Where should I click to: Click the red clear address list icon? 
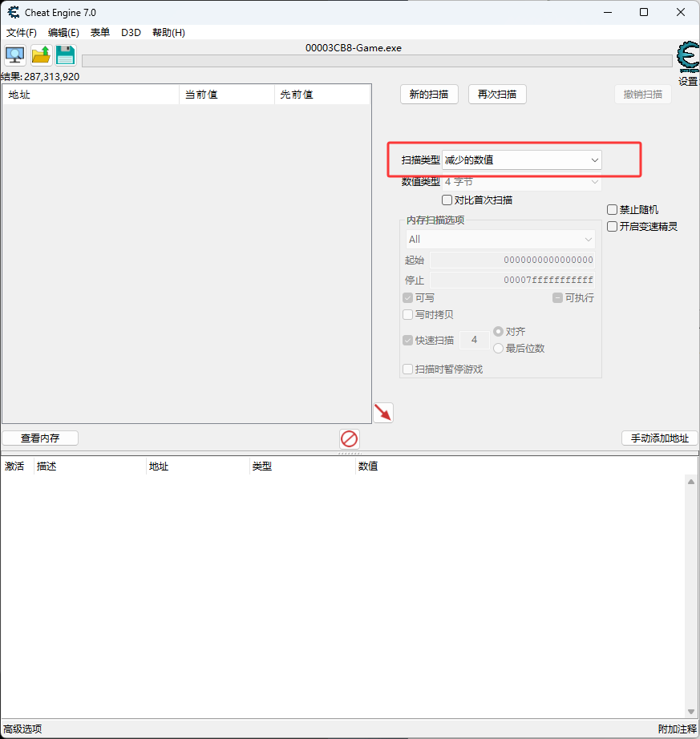(350, 438)
